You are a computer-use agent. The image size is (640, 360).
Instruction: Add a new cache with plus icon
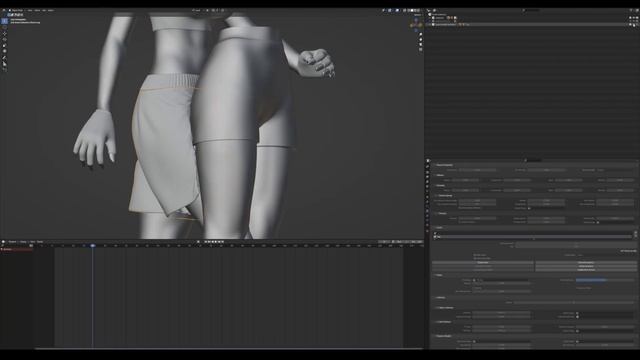pyautogui.click(x=636, y=232)
